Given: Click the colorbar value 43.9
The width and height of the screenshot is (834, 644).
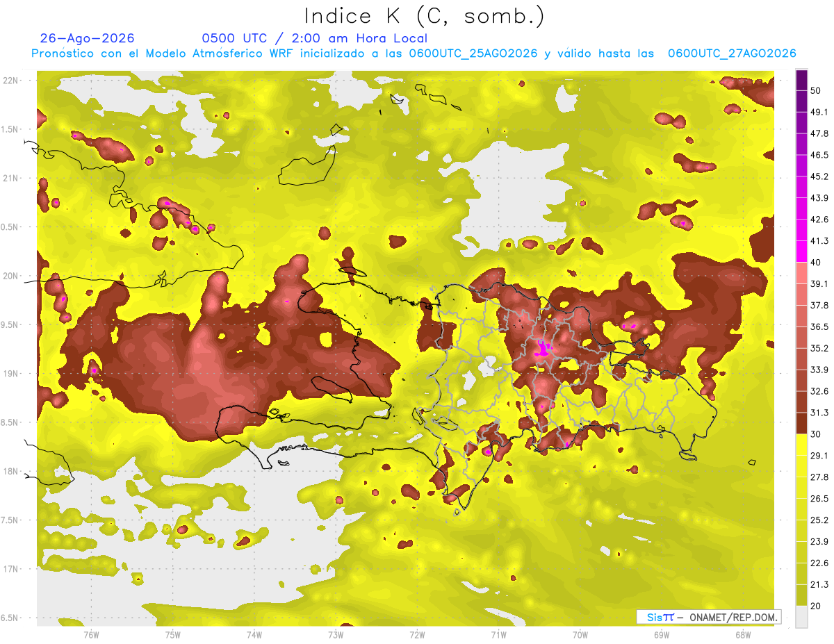Looking at the screenshot, I should (819, 198).
